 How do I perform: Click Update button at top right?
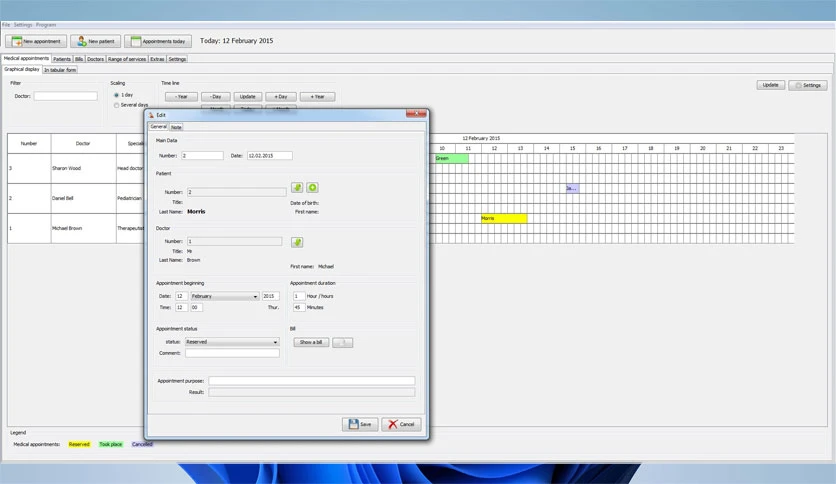pos(770,85)
